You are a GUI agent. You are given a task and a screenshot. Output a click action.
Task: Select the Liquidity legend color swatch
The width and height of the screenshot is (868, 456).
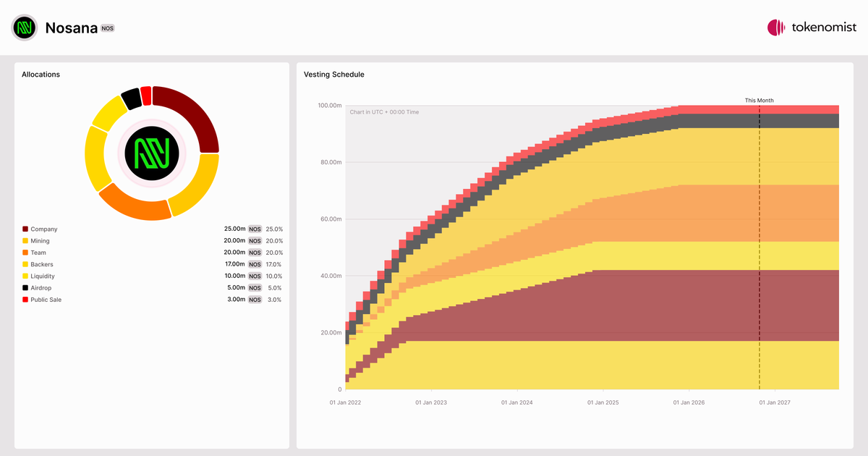point(25,276)
